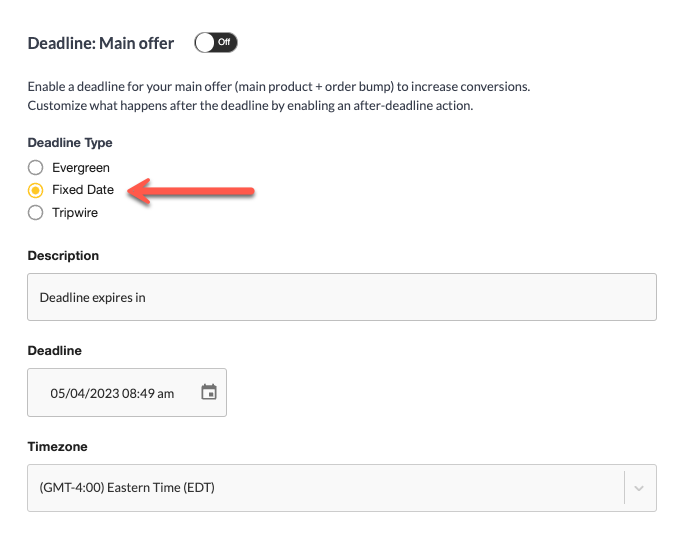Open the calendar date picker icon
This screenshot has height=547, width=677.
pos(209,392)
